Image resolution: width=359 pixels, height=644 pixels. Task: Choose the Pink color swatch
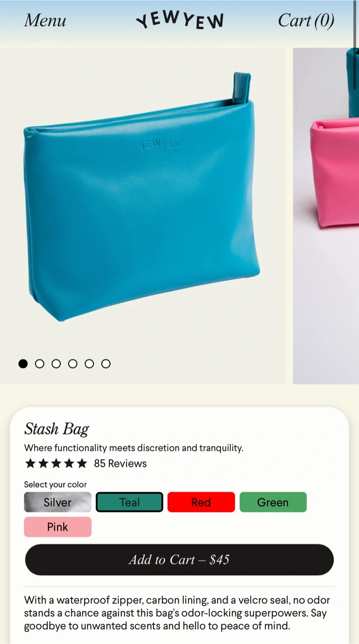tap(58, 527)
